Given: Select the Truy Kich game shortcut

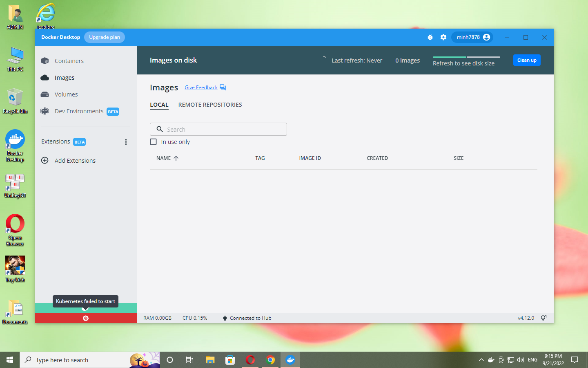Looking at the screenshot, I should (15, 269).
